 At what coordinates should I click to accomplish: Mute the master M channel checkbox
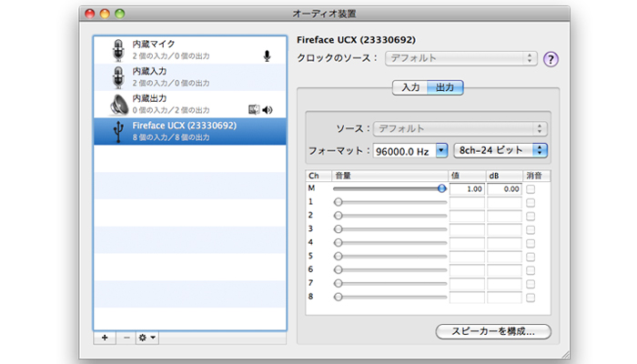[x=531, y=189]
